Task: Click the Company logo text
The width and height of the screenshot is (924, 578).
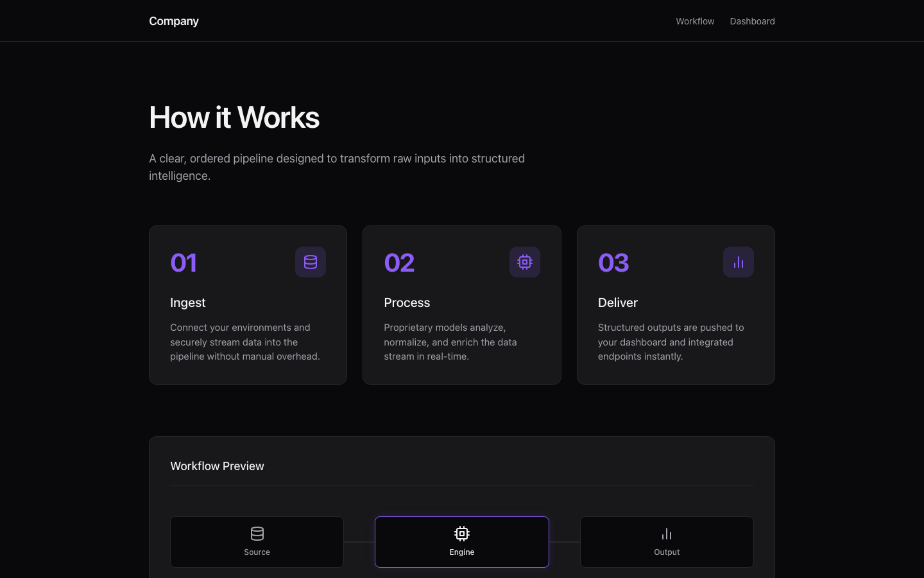Action: point(174,21)
